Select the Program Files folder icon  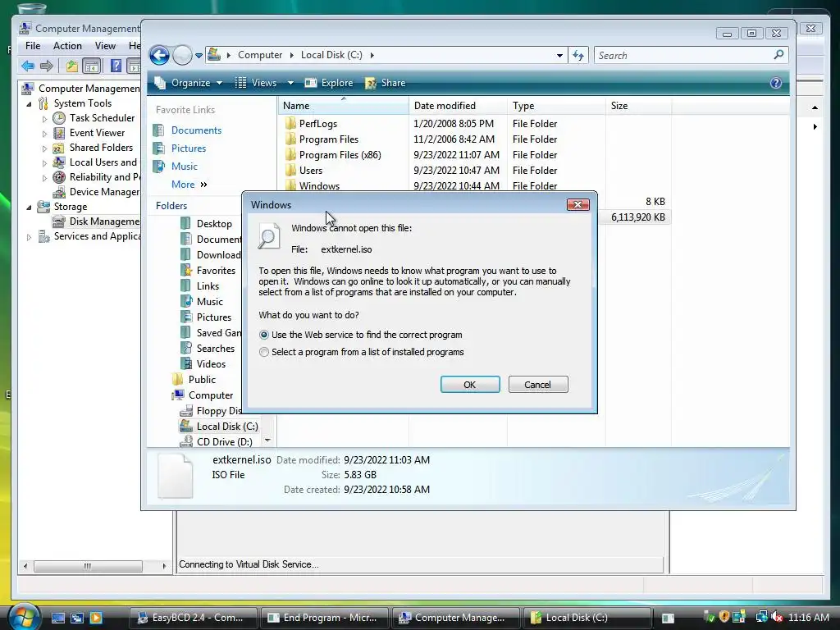290,139
